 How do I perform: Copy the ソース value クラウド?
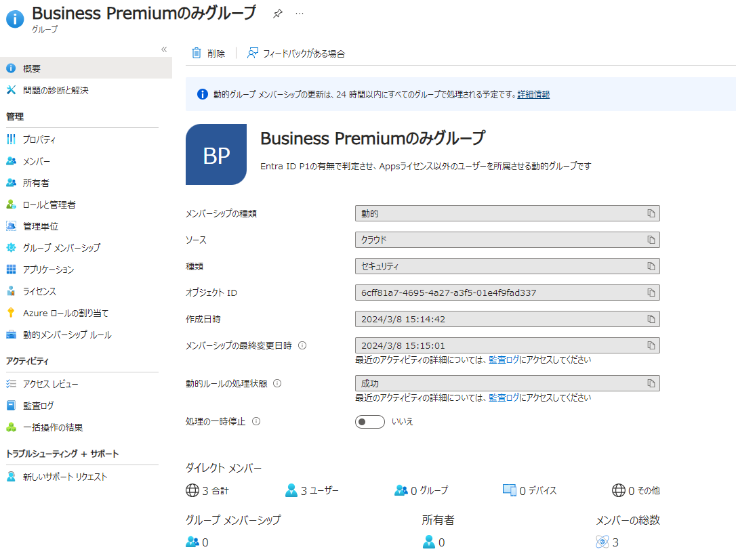(651, 240)
